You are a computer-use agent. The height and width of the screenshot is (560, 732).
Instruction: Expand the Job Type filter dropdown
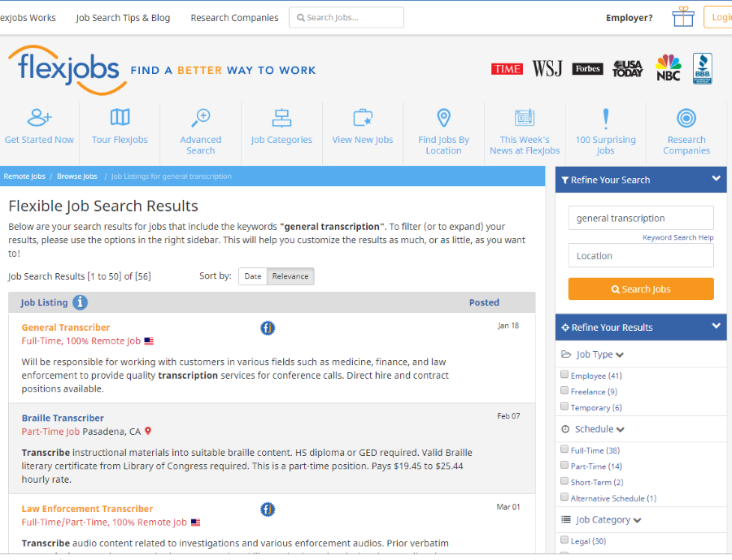click(620, 355)
